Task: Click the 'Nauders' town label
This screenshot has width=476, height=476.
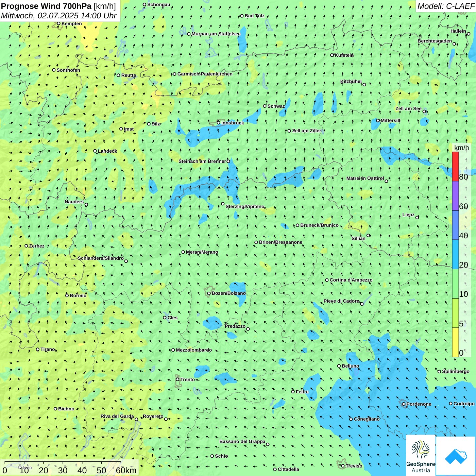Action: click(x=74, y=202)
